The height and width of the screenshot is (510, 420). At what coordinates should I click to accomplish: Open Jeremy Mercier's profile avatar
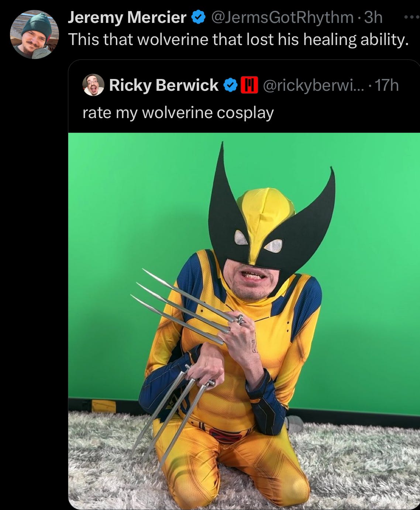[x=34, y=34]
